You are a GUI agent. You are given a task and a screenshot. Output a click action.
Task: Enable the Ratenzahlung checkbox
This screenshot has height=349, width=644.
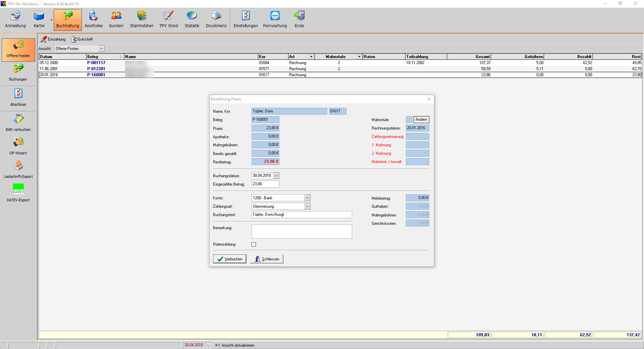(x=254, y=244)
